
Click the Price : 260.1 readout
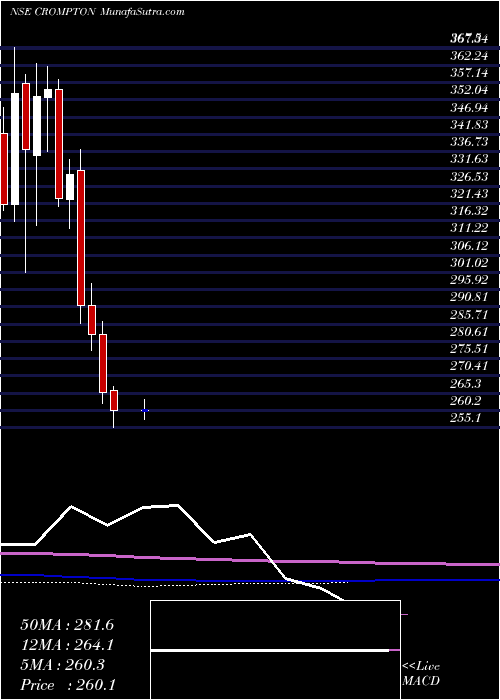[68, 685]
